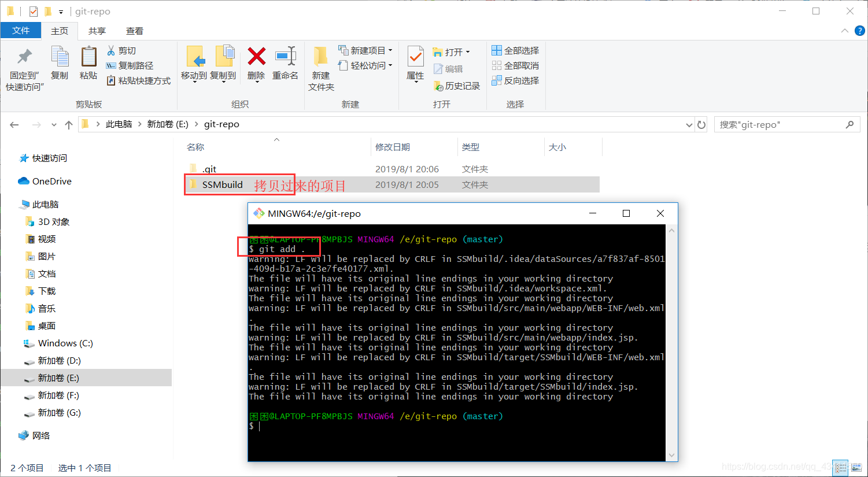The width and height of the screenshot is (868, 477).
Task: Collapse the ribbon with chevron
Action: [x=845, y=31]
